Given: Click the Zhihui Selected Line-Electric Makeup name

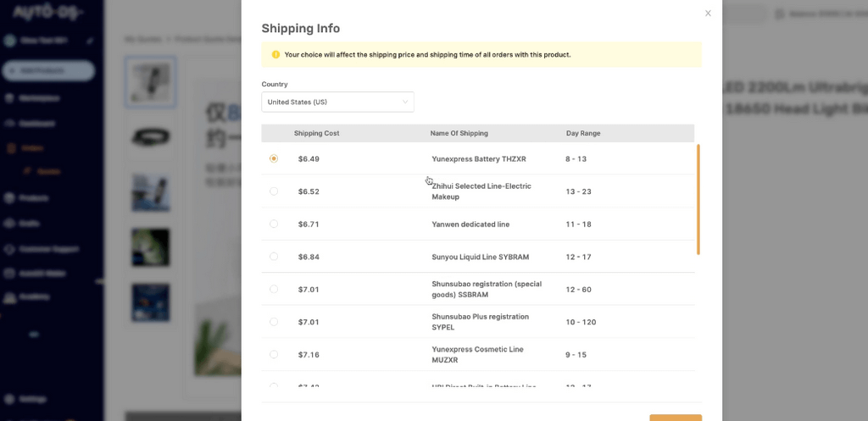Looking at the screenshot, I should pos(481,191).
